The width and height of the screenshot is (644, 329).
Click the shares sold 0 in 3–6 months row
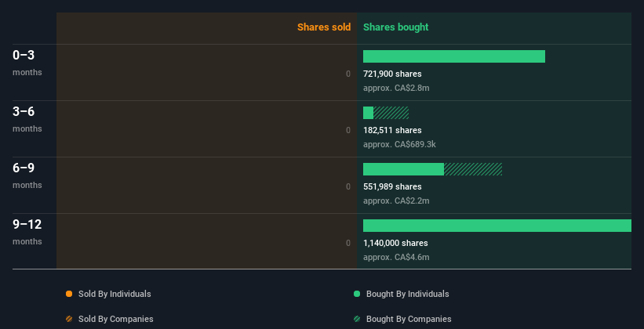(x=348, y=131)
